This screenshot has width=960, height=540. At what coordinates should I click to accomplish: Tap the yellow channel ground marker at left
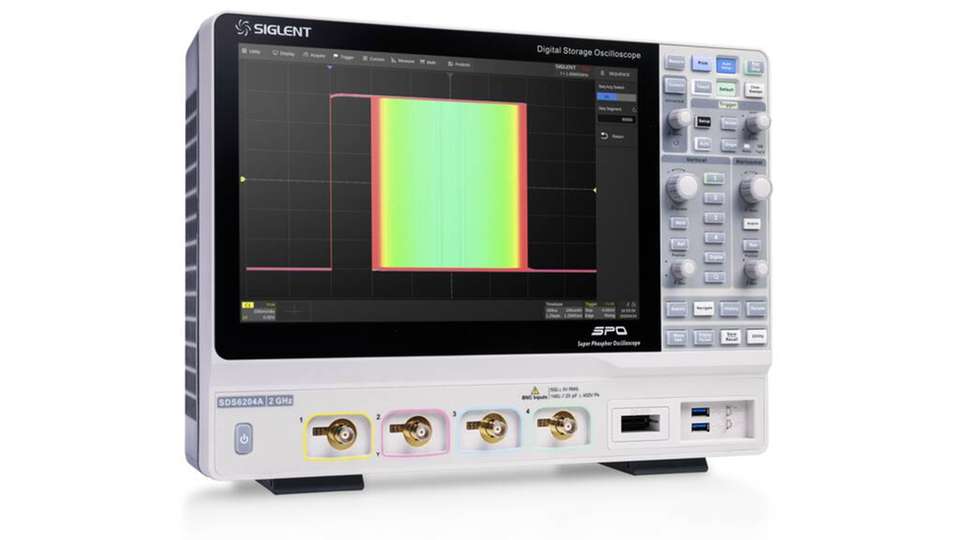click(243, 179)
